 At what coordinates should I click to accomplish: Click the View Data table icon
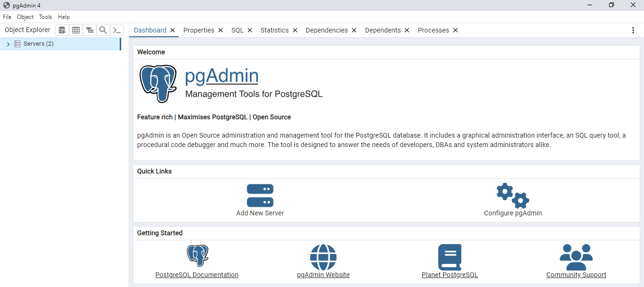click(75, 30)
